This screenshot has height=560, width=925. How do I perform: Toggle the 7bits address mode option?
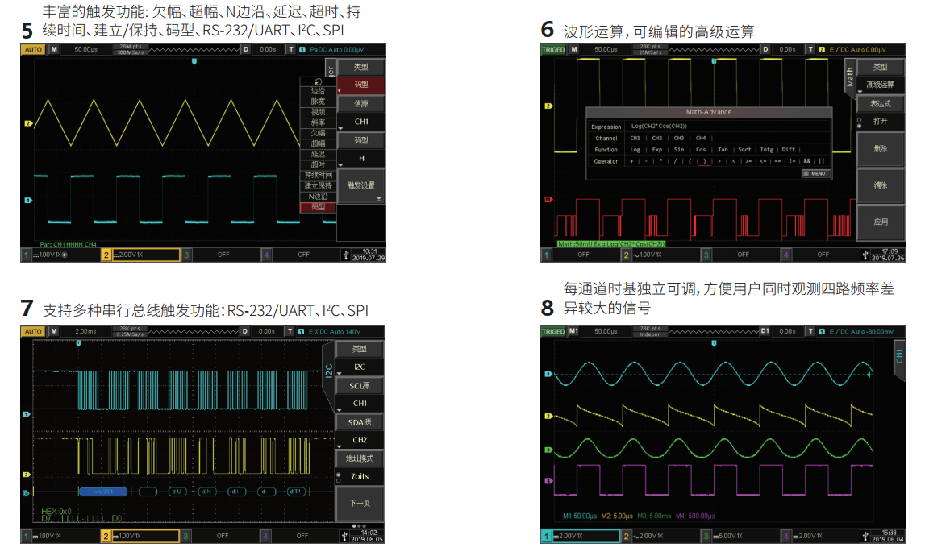pos(338,476)
